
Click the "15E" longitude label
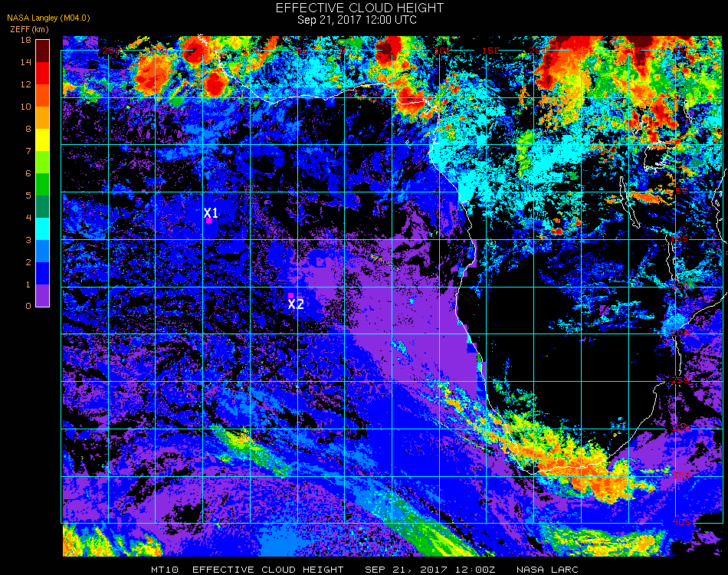(x=490, y=51)
